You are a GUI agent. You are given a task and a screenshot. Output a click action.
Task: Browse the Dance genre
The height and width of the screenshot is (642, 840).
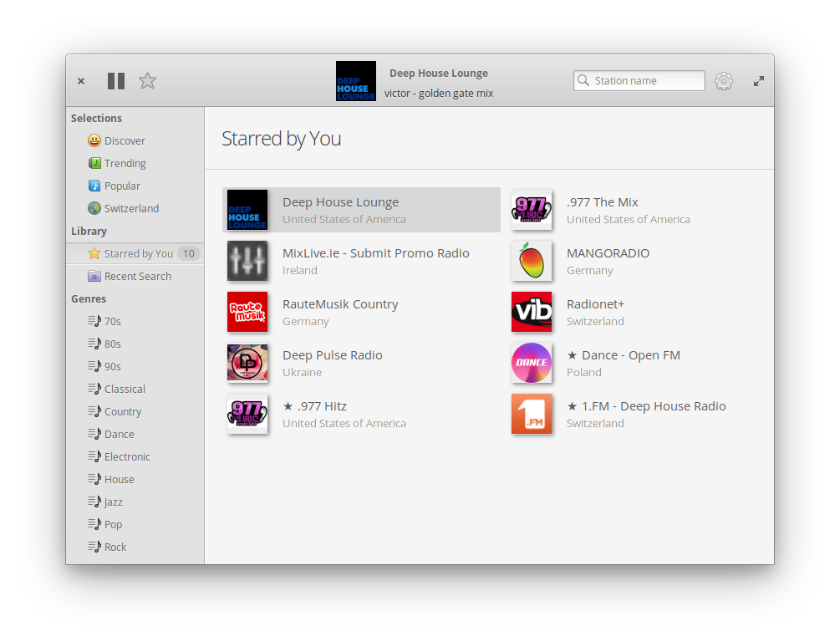click(x=135, y=434)
